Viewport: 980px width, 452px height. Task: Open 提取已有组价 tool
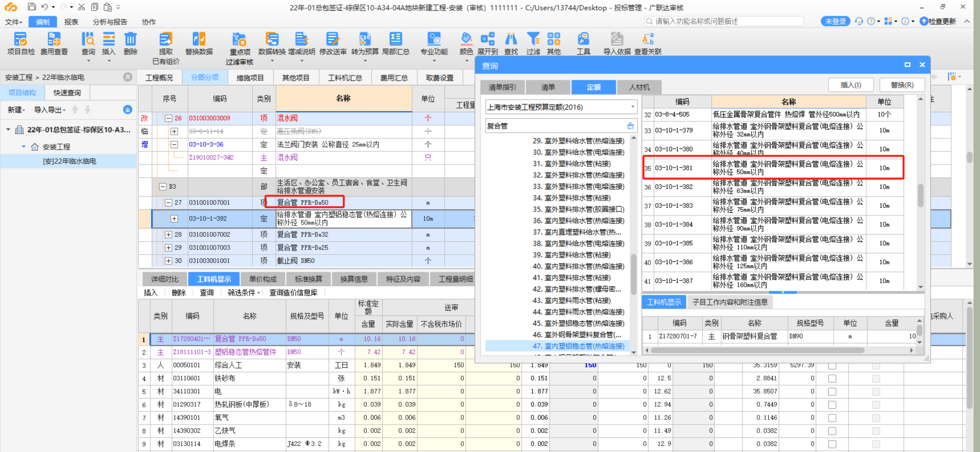[x=166, y=48]
